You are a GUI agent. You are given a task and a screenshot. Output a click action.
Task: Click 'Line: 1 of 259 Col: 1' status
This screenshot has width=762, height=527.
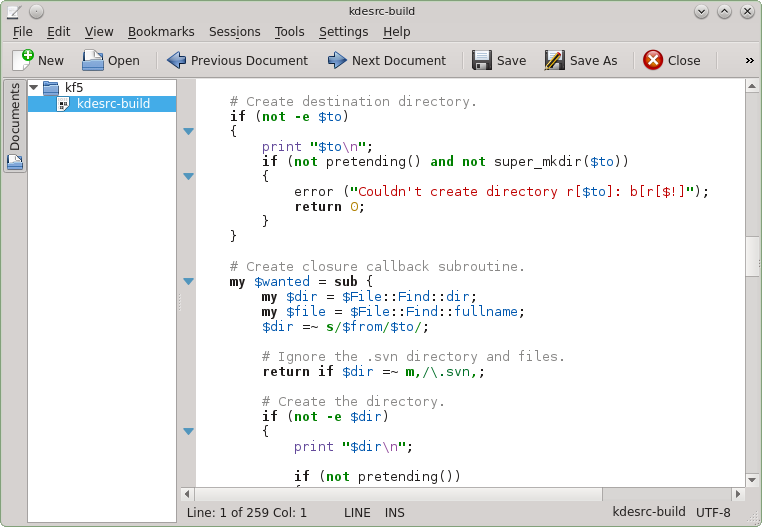(x=247, y=513)
